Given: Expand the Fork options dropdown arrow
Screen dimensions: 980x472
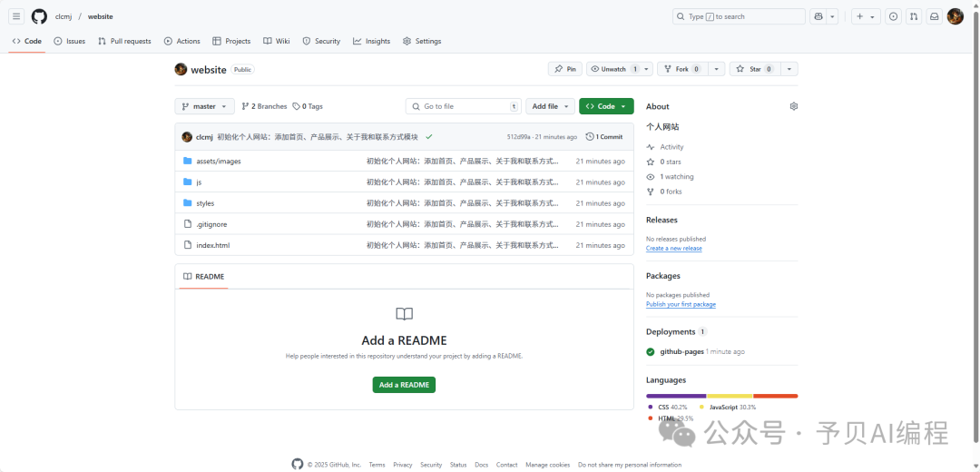Looking at the screenshot, I should (718, 69).
